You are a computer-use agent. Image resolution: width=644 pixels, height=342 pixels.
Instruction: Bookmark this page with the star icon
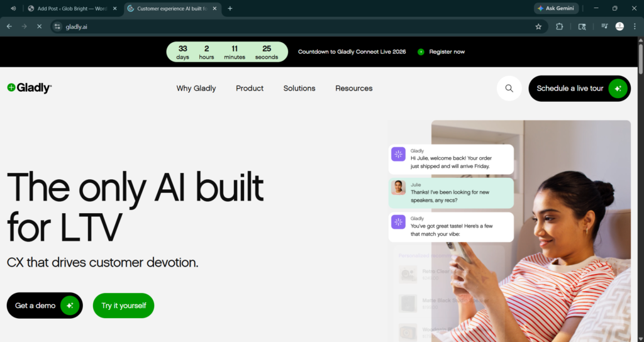(538, 26)
